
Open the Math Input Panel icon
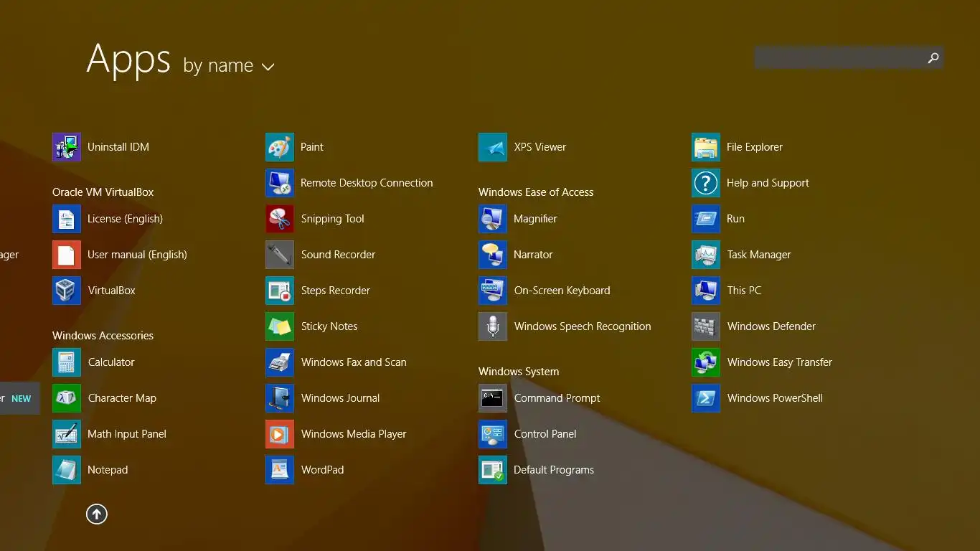67,434
